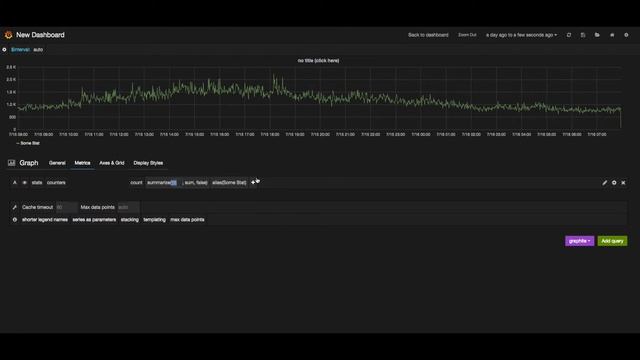Click the Max data points input field
This screenshot has width=640, height=360.
click(128, 207)
